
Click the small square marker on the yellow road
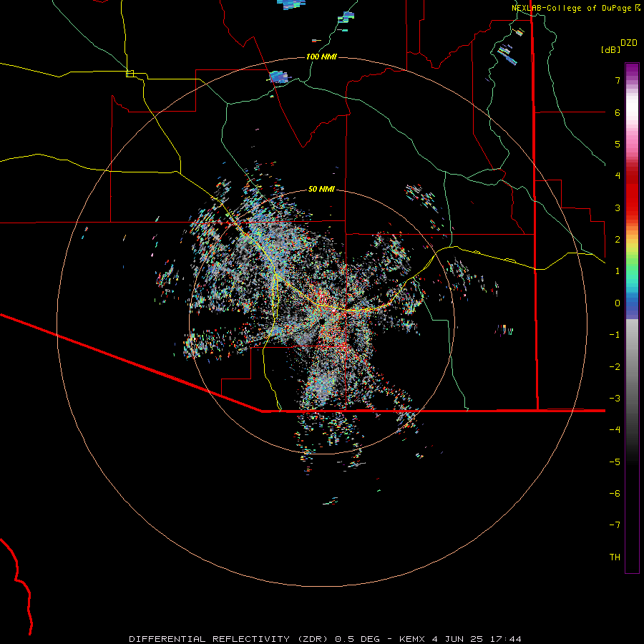point(130,74)
